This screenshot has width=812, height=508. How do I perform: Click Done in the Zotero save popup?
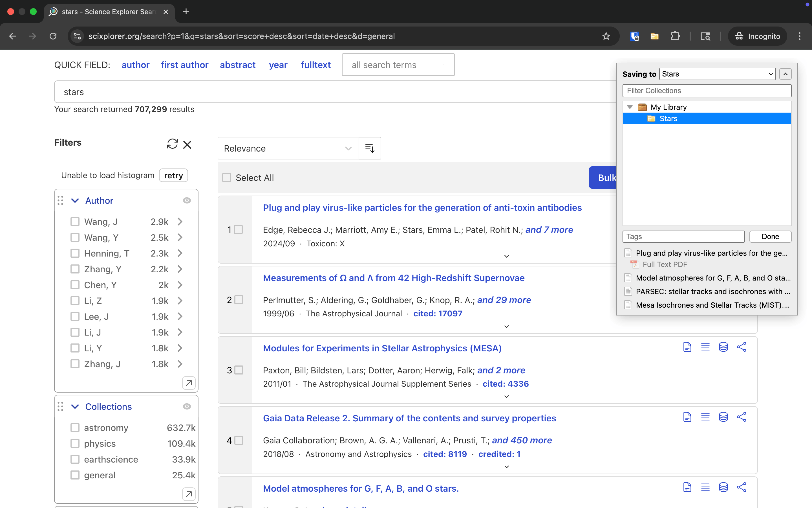click(770, 237)
